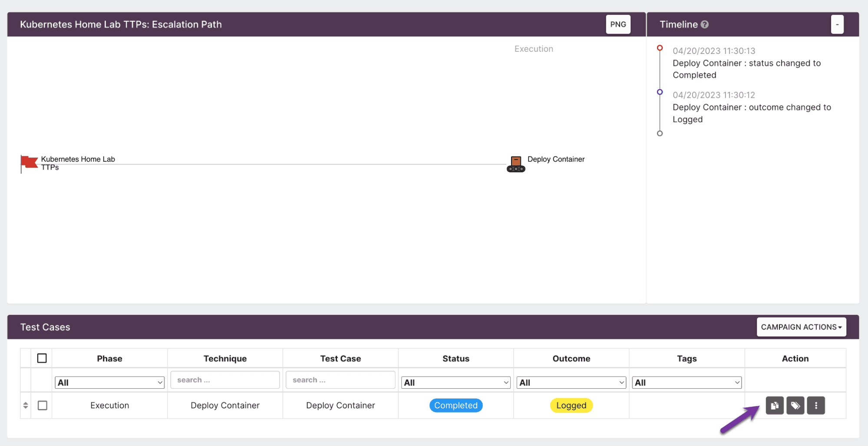Image resolution: width=868 pixels, height=446 pixels.
Task: Export the escalation path as PNG
Action: (618, 24)
